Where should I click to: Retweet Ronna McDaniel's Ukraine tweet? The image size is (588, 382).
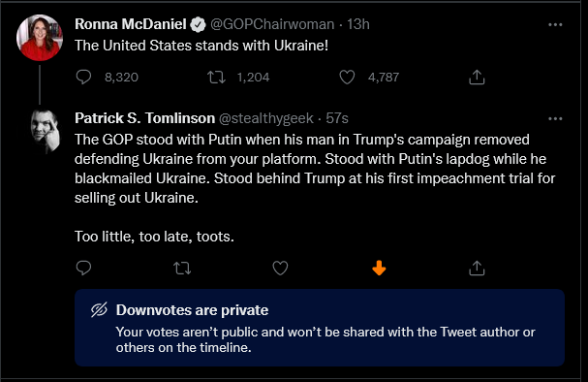pos(216,78)
